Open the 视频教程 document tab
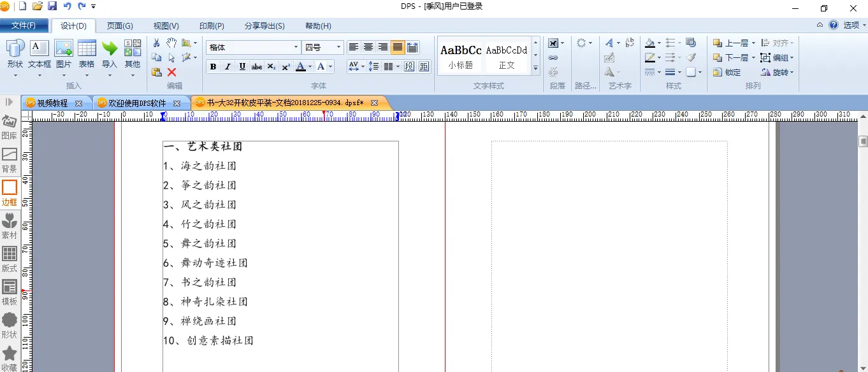Screen dimensions: 868x372 (52, 103)
